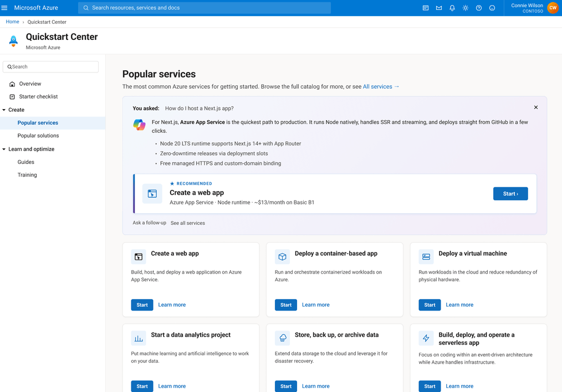The image size is (562, 392).
Task: Click the 'How do I host a Next.js app?' question
Action: tap(200, 109)
